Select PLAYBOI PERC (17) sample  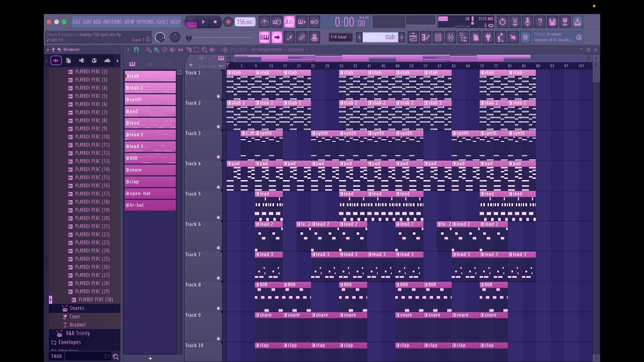92,194
